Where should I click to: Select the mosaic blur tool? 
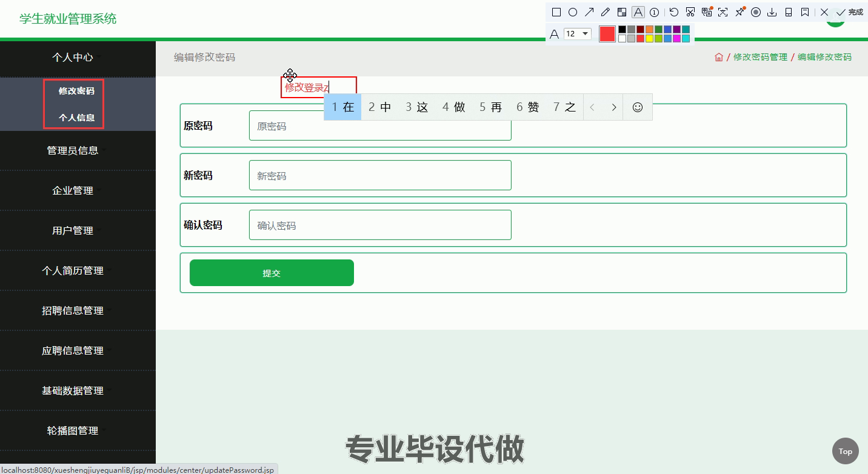click(x=622, y=12)
